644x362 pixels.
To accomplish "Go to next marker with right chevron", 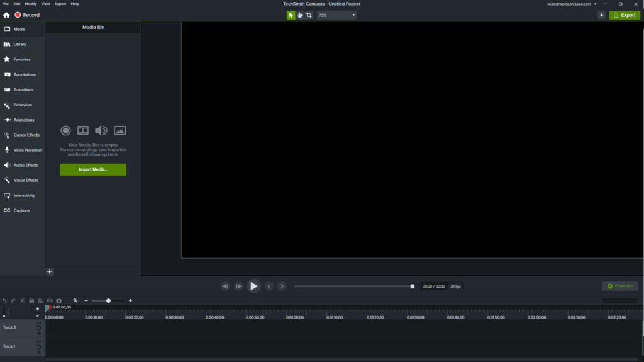I will point(282,286).
